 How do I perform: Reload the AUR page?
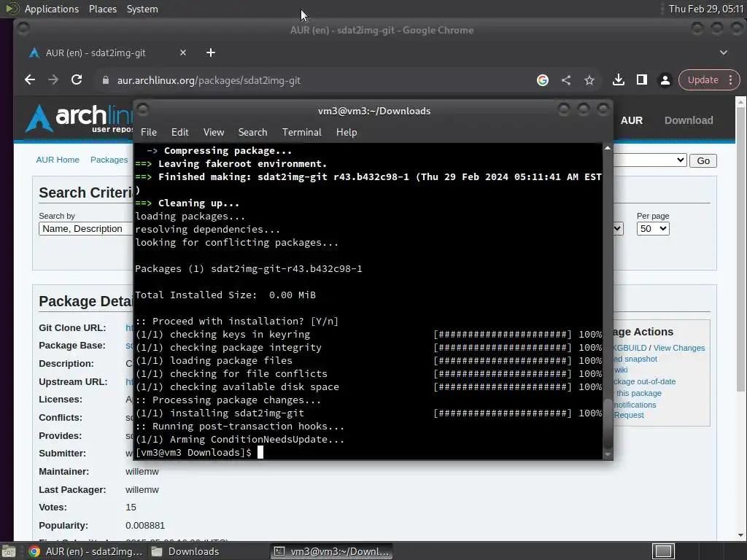coord(76,80)
